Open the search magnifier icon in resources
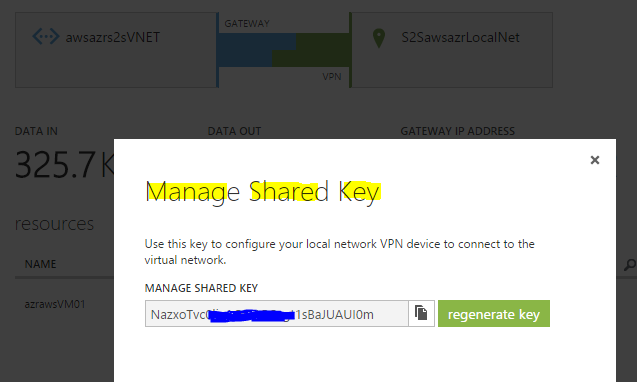637x382 pixels. (629, 265)
